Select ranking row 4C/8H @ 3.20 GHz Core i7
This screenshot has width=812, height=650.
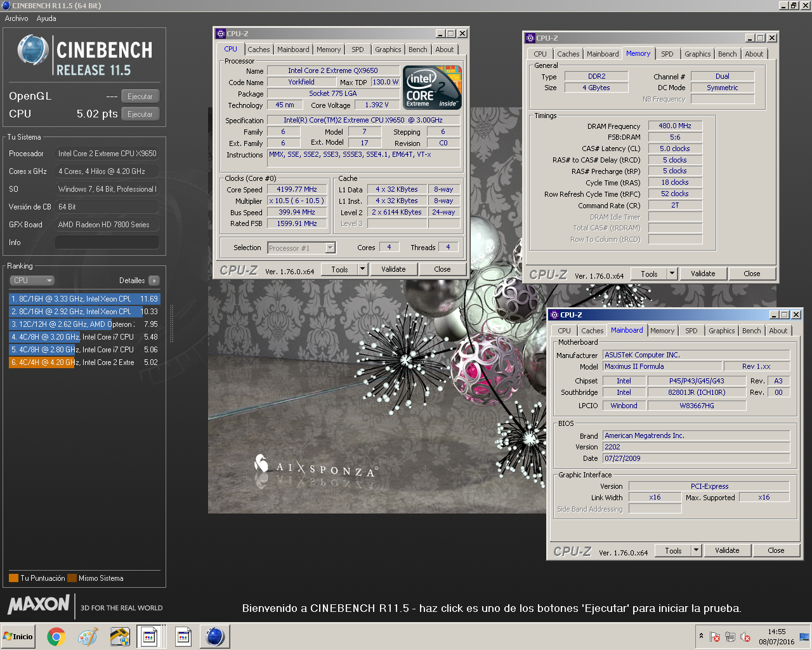tap(84, 337)
